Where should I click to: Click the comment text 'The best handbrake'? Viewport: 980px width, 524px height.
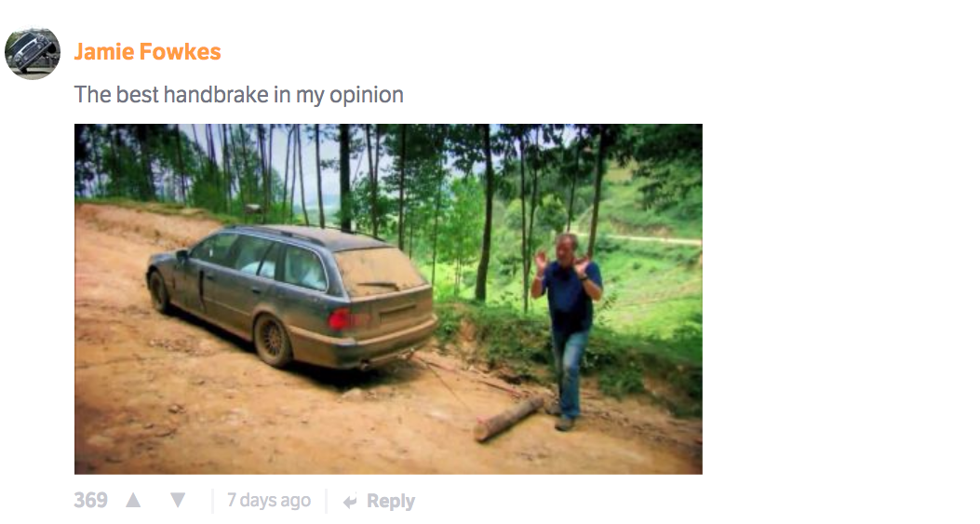point(172,94)
